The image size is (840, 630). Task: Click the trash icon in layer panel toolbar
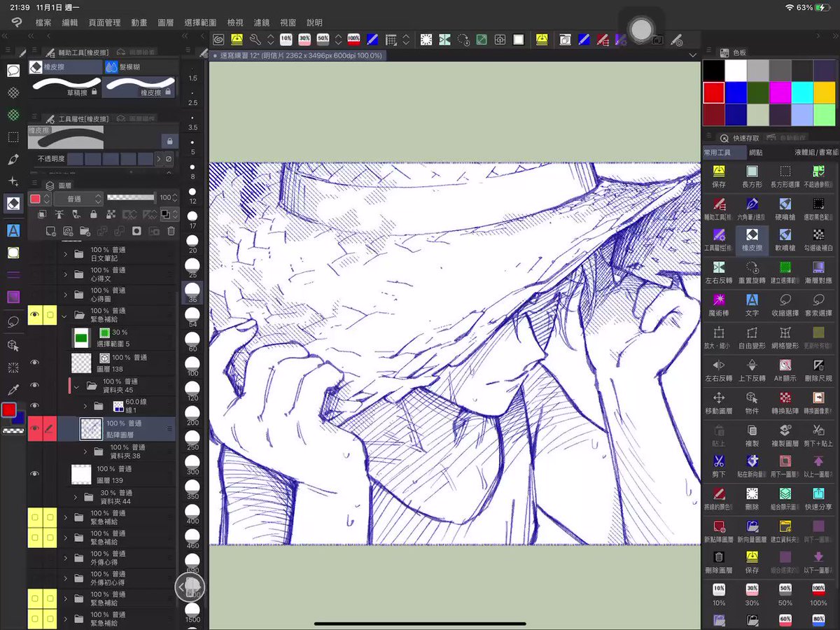[171, 230]
